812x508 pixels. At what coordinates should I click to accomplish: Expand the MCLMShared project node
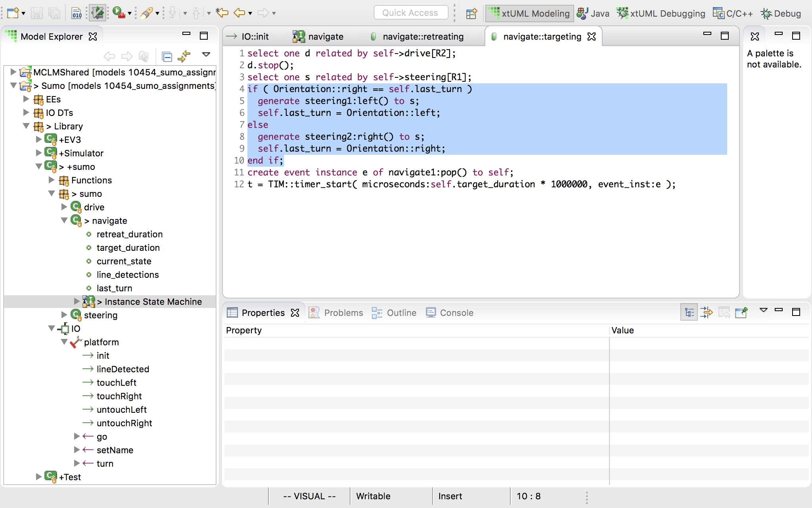coord(13,72)
